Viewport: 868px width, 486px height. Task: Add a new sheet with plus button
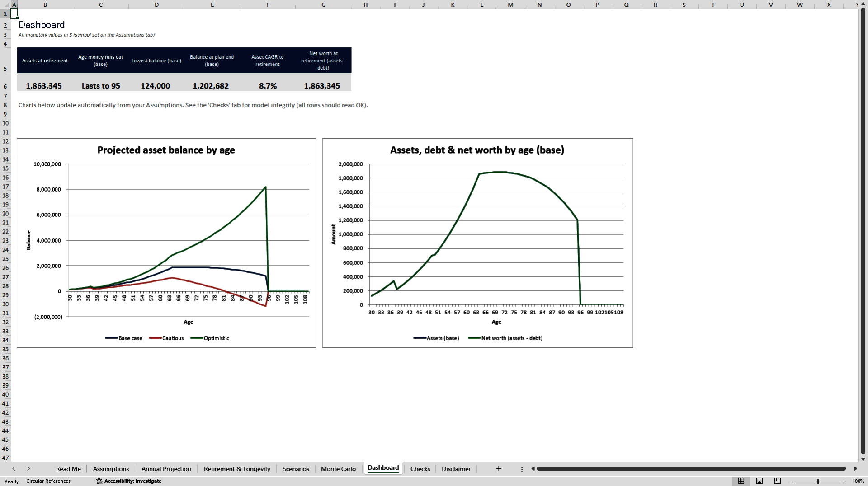[x=498, y=469]
